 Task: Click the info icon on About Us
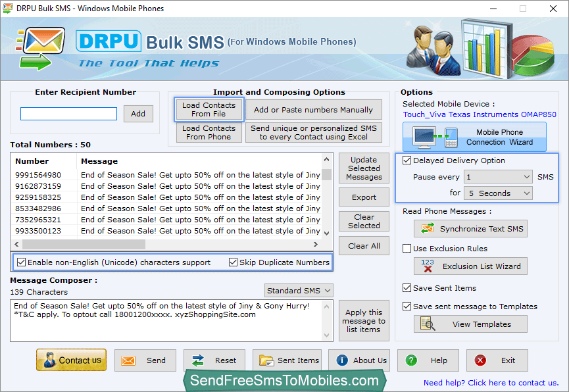342,360
